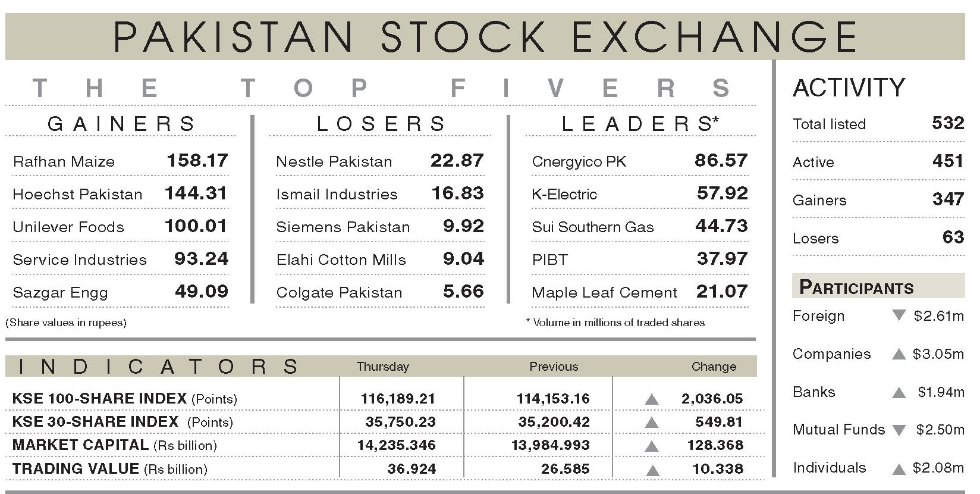Select the Gainers column heading
Viewport: 980px width, 494px height.
[122, 124]
